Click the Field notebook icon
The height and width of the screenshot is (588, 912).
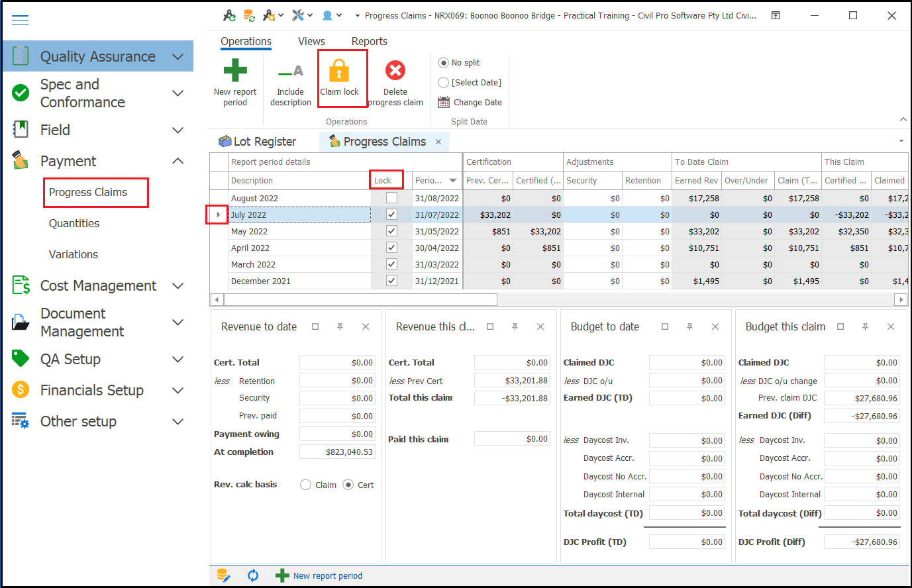21,129
